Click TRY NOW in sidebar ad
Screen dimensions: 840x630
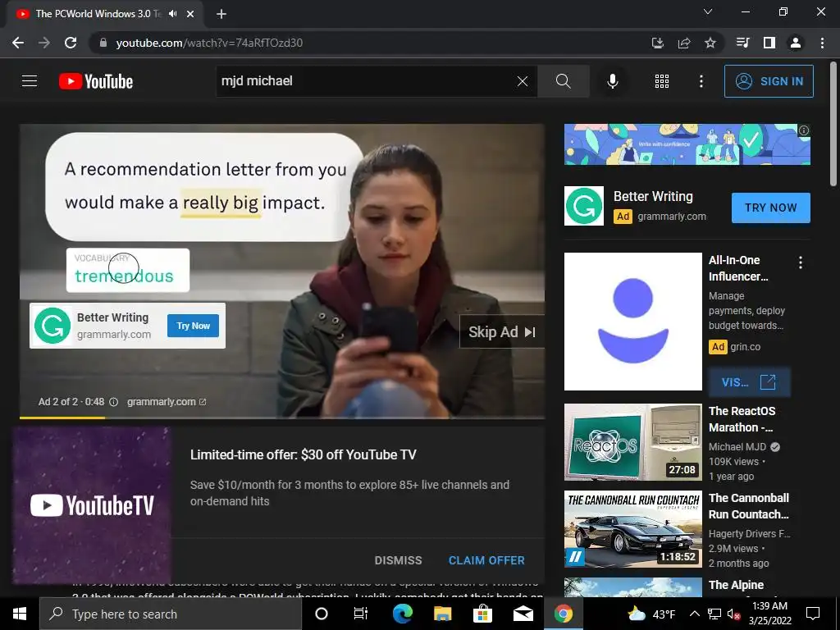(771, 208)
